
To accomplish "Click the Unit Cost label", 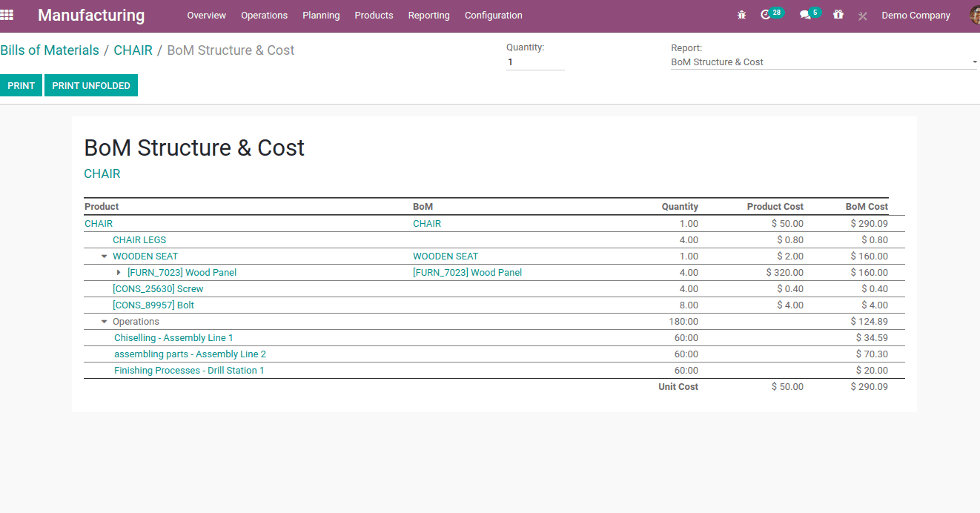I will 678,387.
